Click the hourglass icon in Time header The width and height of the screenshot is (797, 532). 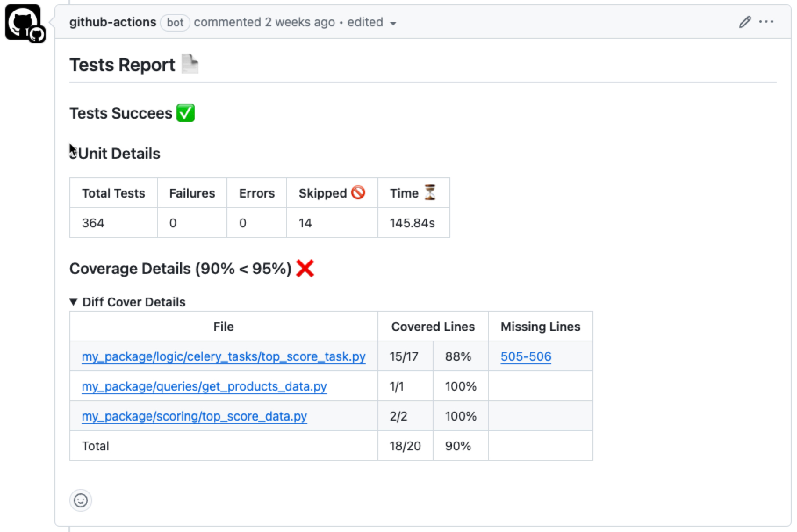coord(430,193)
